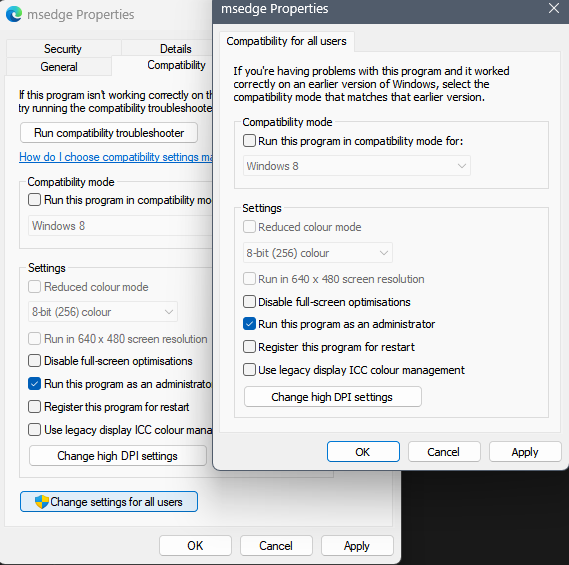
Task: Open How do I choose compatibility settings link
Action: click(x=116, y=157)
